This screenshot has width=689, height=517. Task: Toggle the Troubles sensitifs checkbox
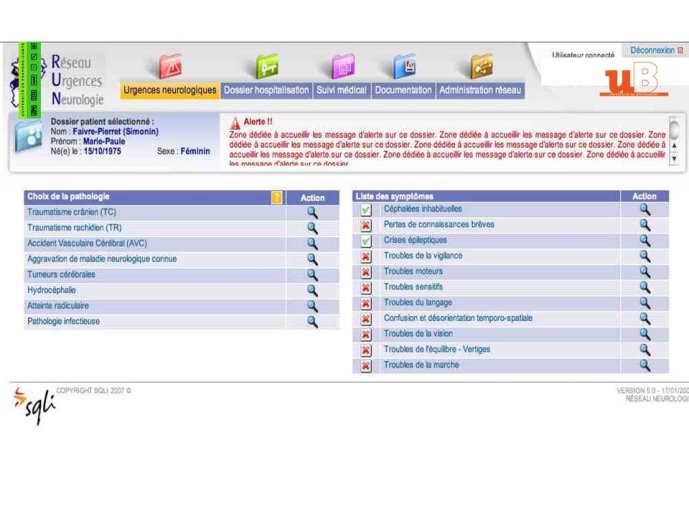tap(366, 288)
